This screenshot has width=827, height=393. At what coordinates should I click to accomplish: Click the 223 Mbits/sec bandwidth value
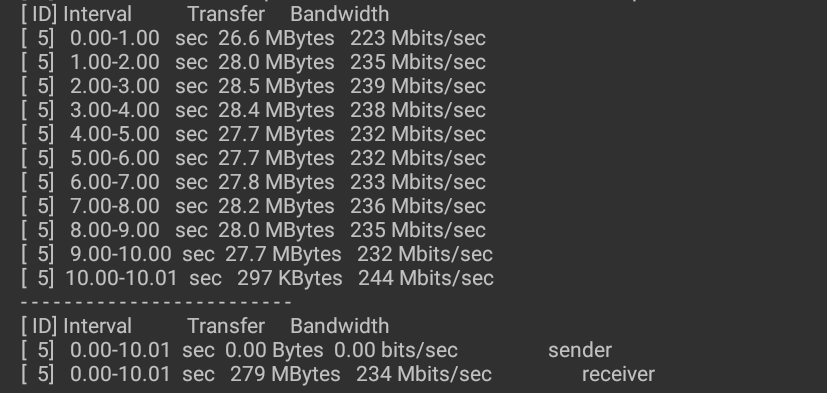(x=418, y=38)
